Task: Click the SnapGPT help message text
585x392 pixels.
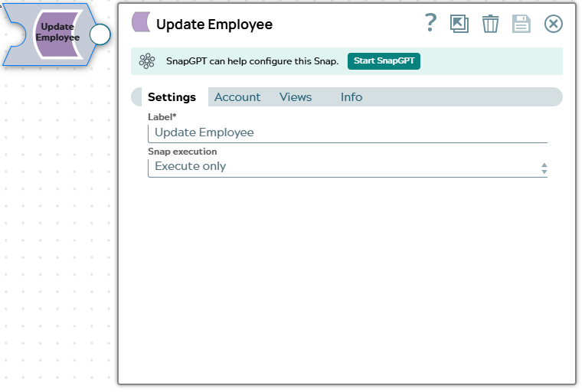Action: coord(253,61)
